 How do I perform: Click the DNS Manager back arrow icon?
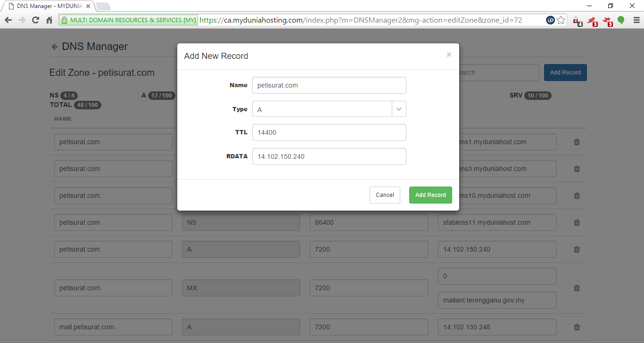(x=55, y=47)
